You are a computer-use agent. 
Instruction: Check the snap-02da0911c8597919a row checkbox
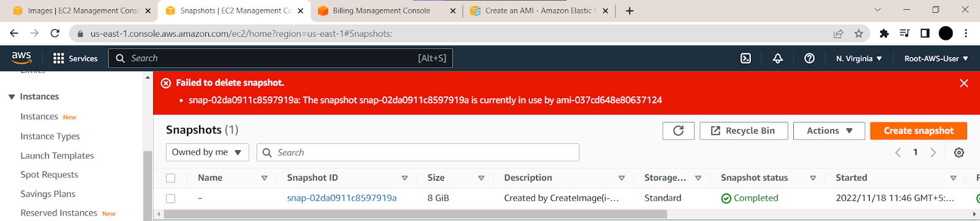(x=171, y=198)
